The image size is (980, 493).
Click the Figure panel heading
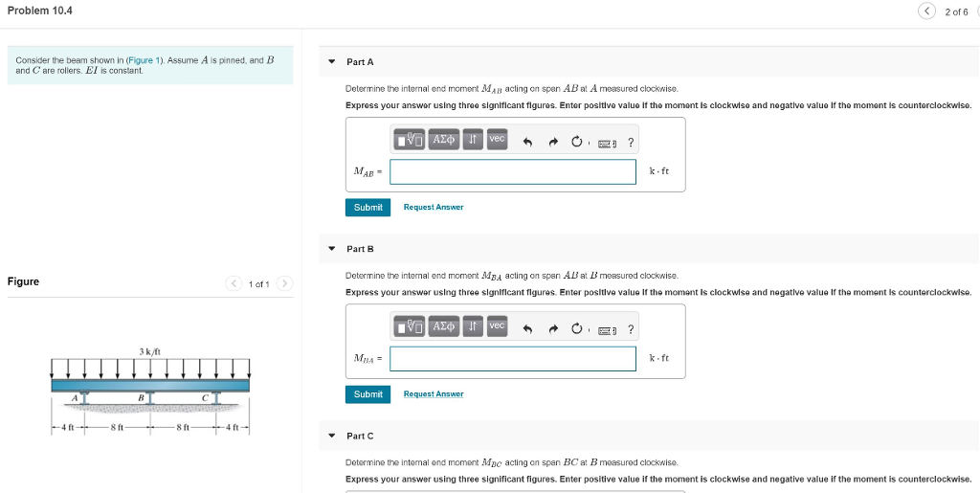(x=23, y=281)
